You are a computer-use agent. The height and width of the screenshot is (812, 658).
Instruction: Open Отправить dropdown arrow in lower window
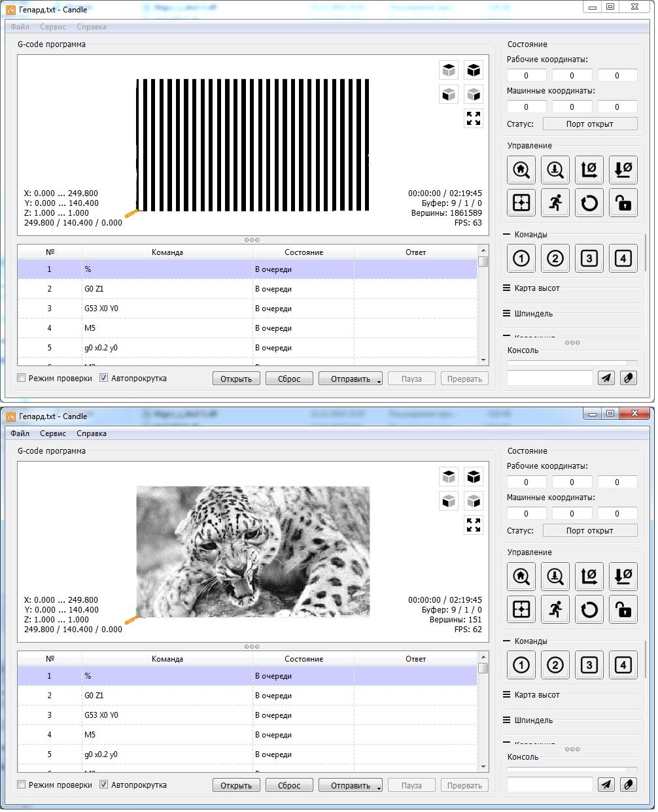click(x=379, y=787)
